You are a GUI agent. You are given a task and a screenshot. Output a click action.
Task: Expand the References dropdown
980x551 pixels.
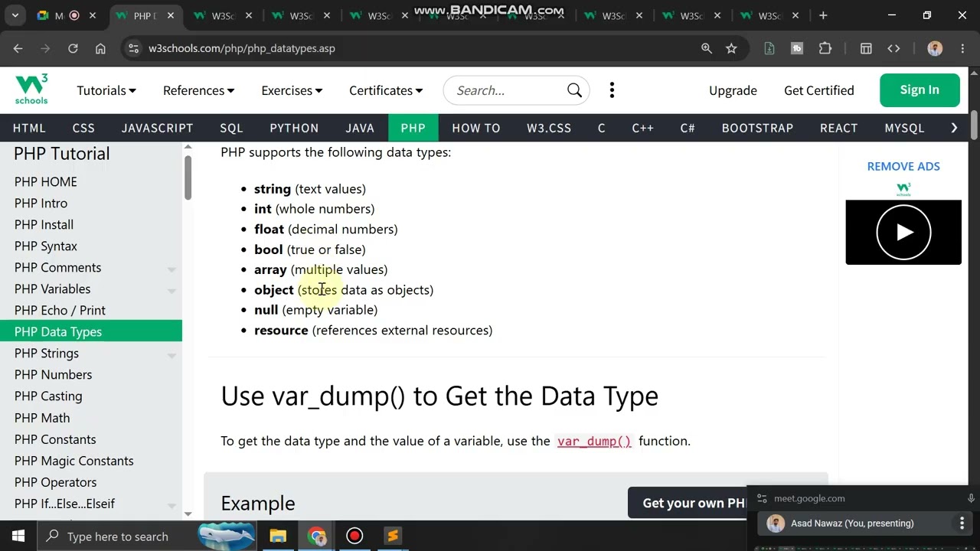coord(198,90)
